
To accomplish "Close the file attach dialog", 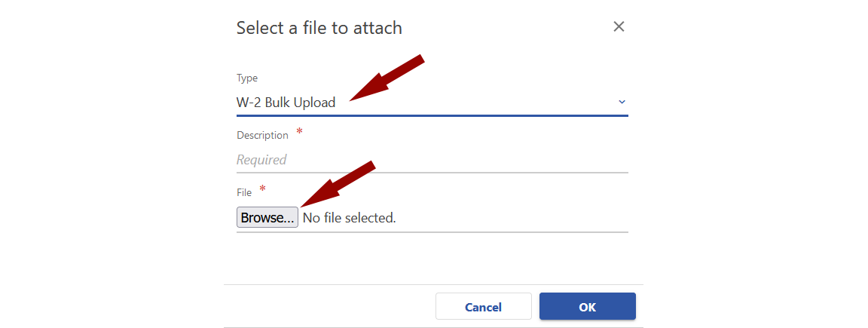I will pyautogui.click(x=619, y=27).
